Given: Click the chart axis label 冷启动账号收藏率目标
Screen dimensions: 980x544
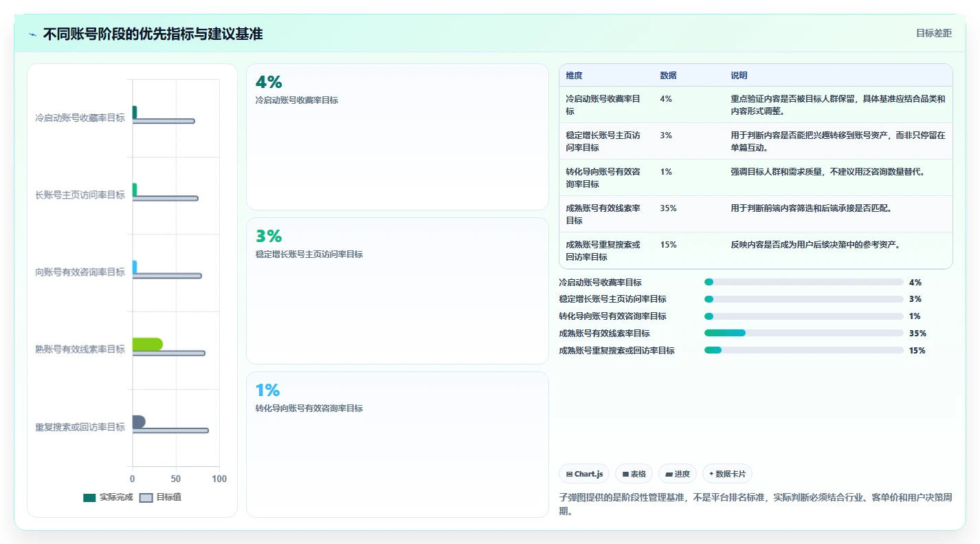Looking at the screenshot, I should [80, 118].
